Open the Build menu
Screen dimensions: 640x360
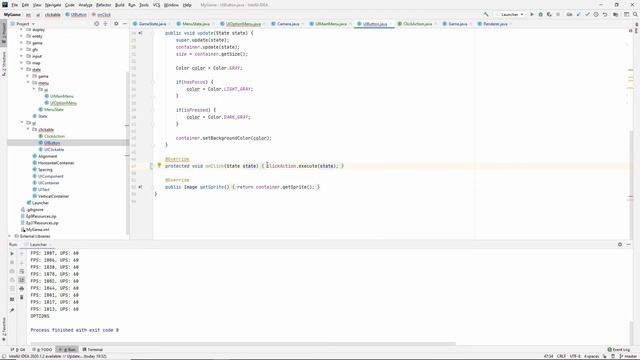point(120,5)
